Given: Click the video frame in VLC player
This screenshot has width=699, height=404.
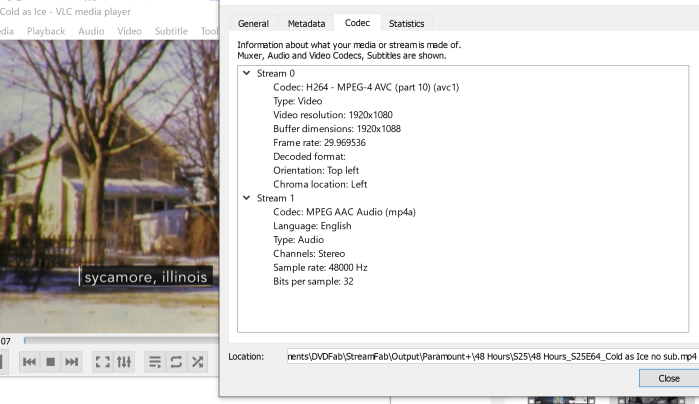Looking at the screenshot, I should coord(109,186).
